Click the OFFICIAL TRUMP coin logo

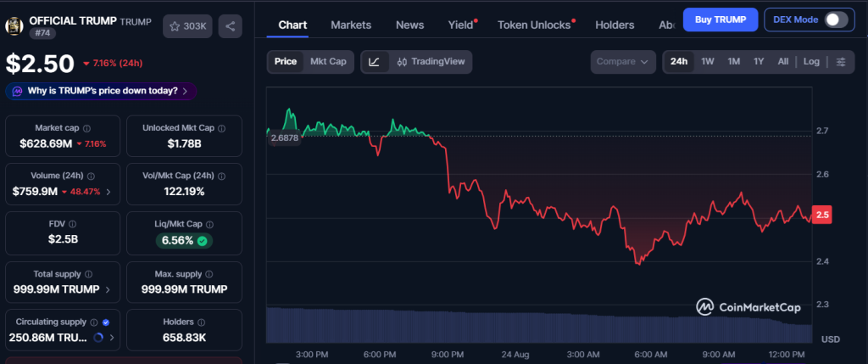tap(14, 26)
